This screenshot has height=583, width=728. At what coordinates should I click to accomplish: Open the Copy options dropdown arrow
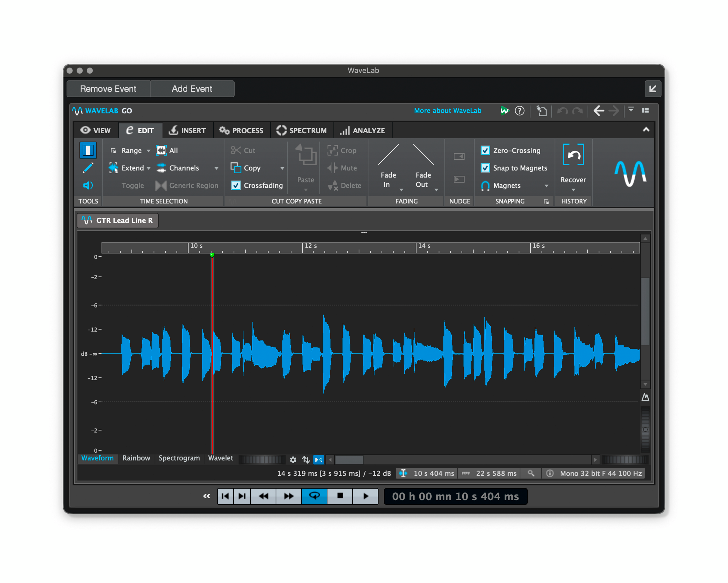[282, 168]
